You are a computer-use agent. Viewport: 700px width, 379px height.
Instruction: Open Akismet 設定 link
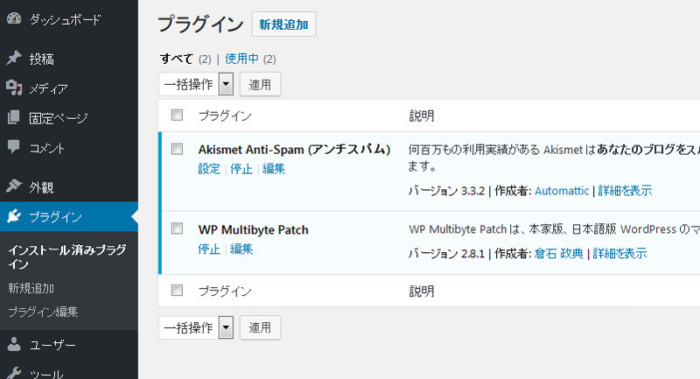point(209,169)
